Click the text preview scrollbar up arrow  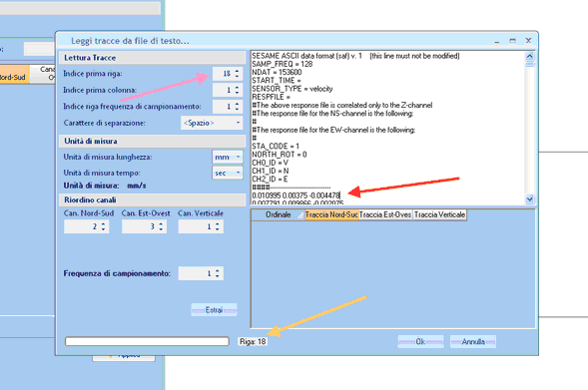529,57
